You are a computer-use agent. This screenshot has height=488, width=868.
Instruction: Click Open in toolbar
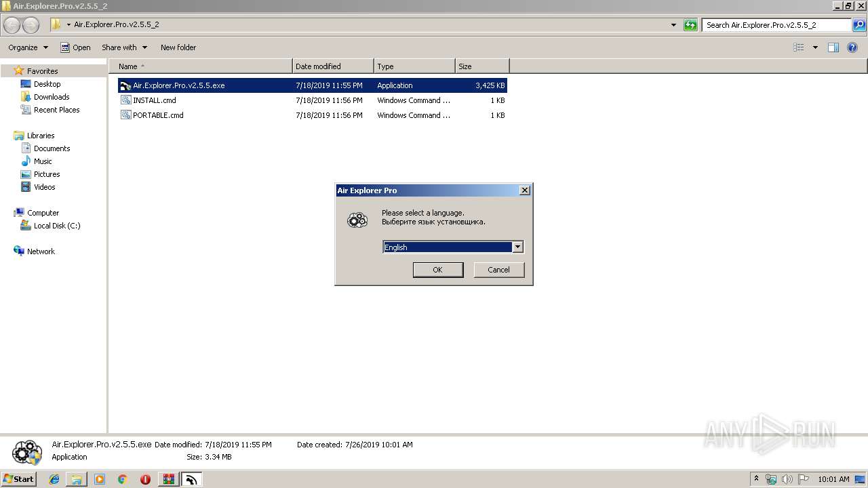75,47
